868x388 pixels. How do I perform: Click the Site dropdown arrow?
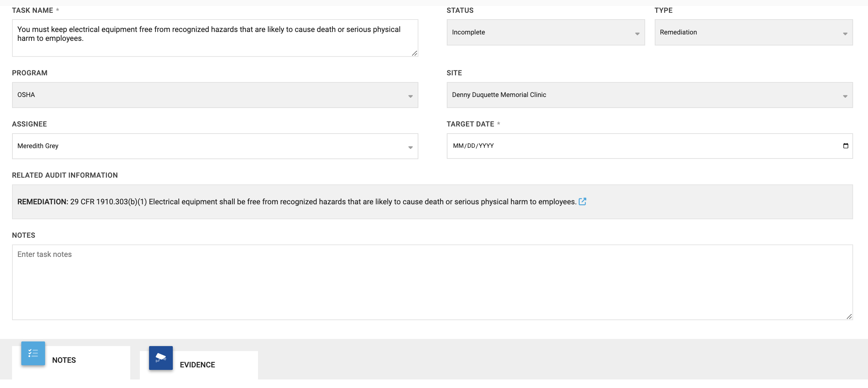click(845, 96)
